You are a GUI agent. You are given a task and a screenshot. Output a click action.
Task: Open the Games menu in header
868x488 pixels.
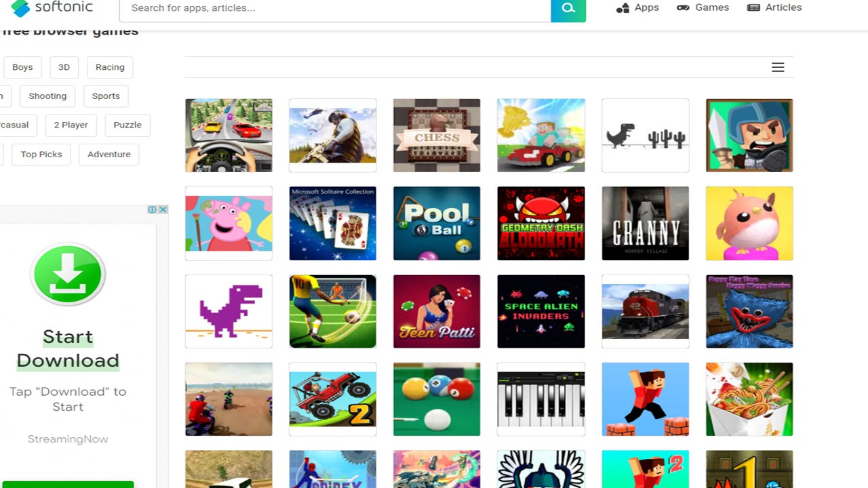[703, 7]
